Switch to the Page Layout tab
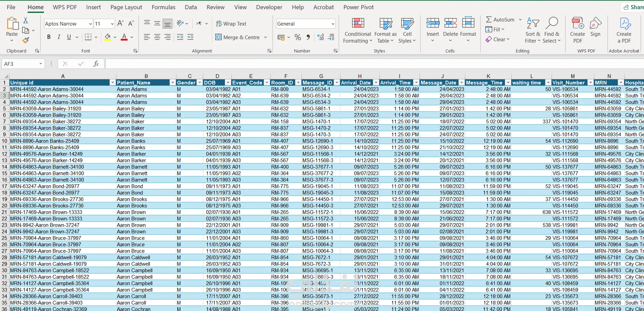Screen dimensions: 644x311 point(126,7)
